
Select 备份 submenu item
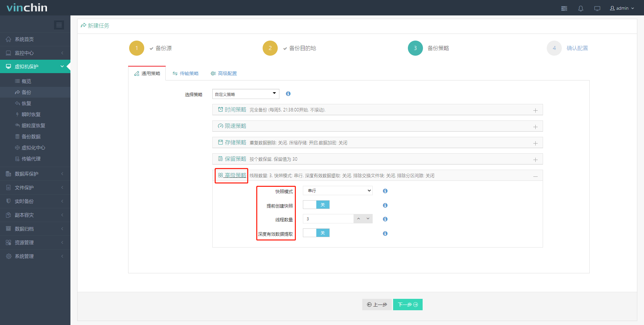click(35, 92)
